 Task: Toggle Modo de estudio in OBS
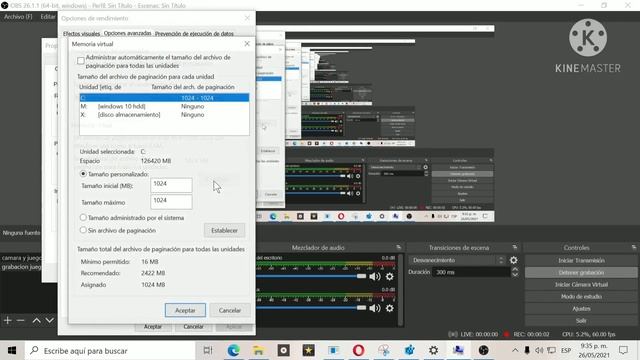point(581,296)
